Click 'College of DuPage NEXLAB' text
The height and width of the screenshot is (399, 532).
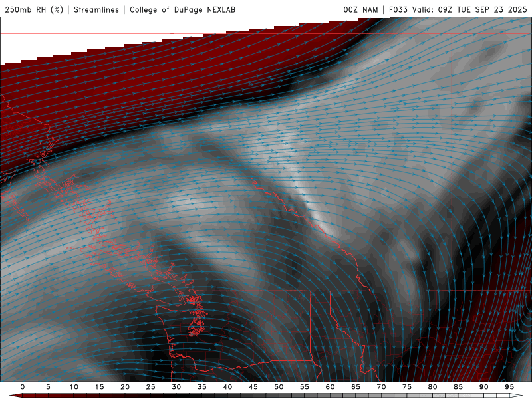click(182, 9)
